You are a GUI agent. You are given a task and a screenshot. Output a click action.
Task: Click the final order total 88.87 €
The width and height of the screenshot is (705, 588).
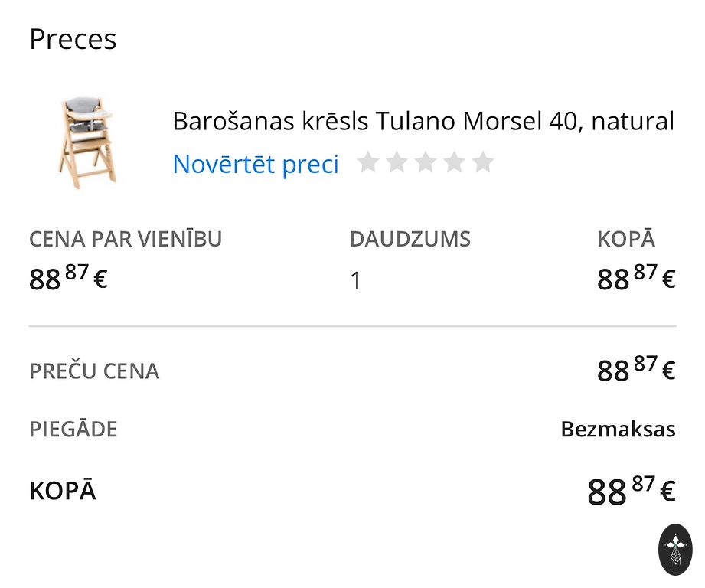point(631,491)
